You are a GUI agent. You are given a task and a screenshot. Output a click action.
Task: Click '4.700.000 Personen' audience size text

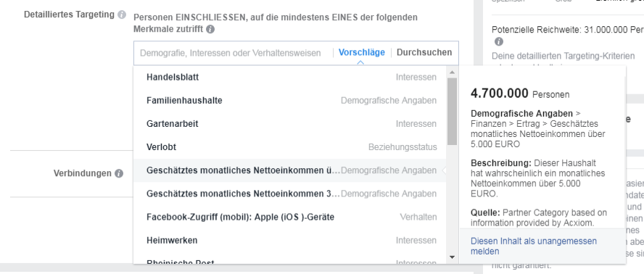coord(520,94)
